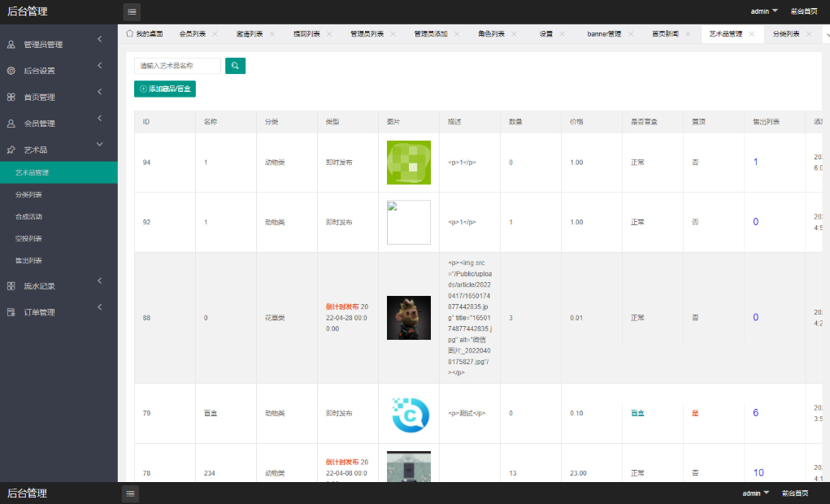Open 合成活动 submenu item
The width and height of the screenshot is (830, 504).
coord(28,216)
